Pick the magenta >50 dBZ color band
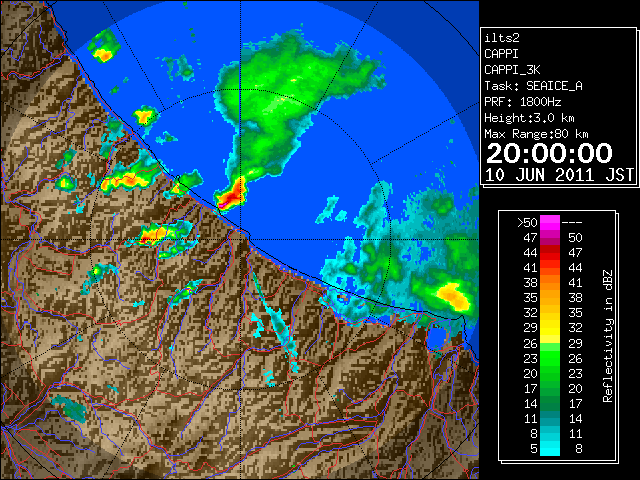The image size is (640, 480). coord(550,223)
